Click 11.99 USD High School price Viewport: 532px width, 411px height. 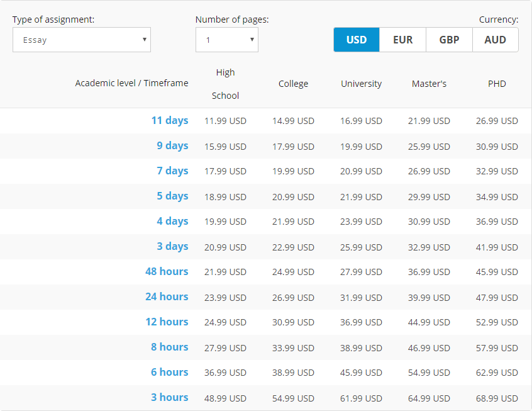tap(225, 121)
